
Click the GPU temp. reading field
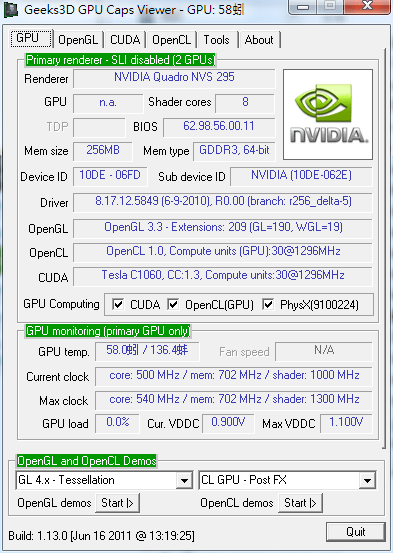pos(147,351)
